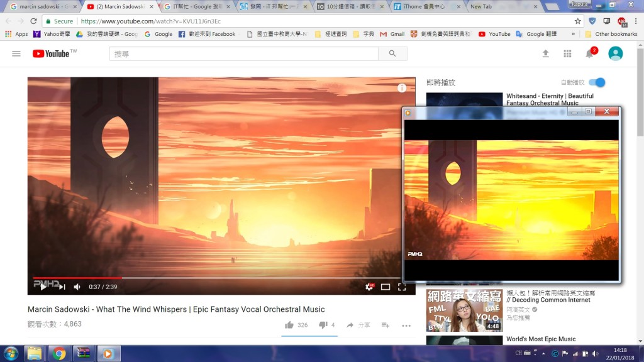
Task: Open the World's Most Epic Music video
Action: 540,339
